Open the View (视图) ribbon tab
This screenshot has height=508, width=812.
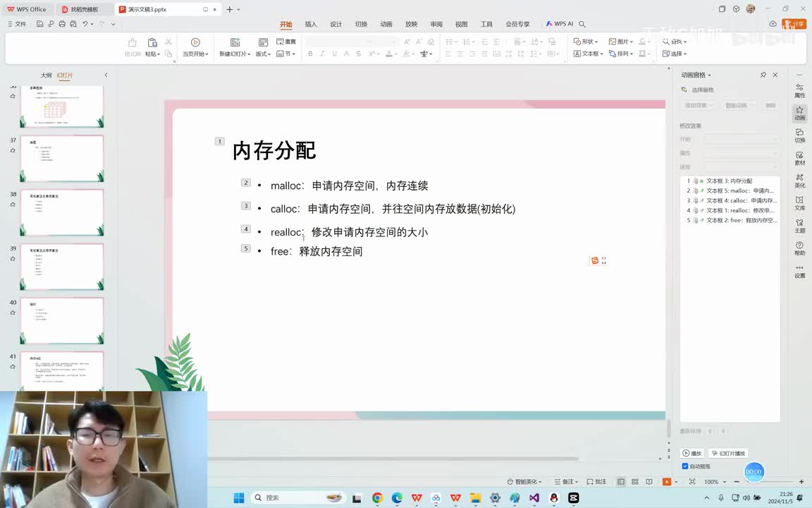[462, 24]
